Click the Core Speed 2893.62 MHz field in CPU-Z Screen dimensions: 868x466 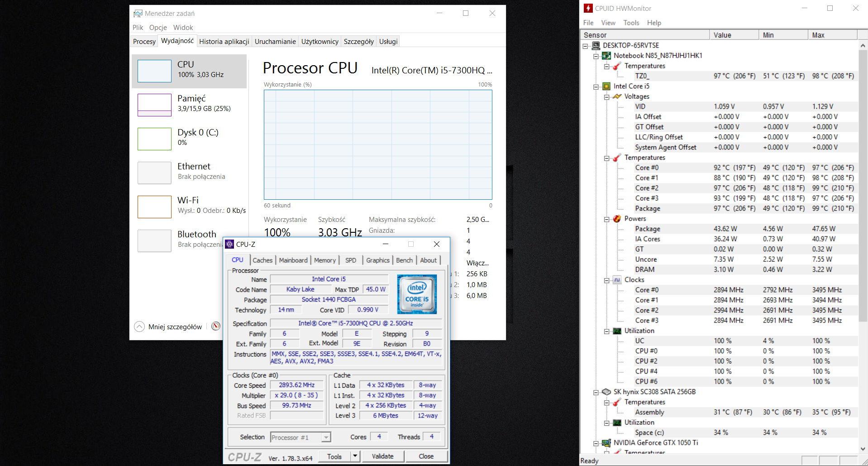297,385
